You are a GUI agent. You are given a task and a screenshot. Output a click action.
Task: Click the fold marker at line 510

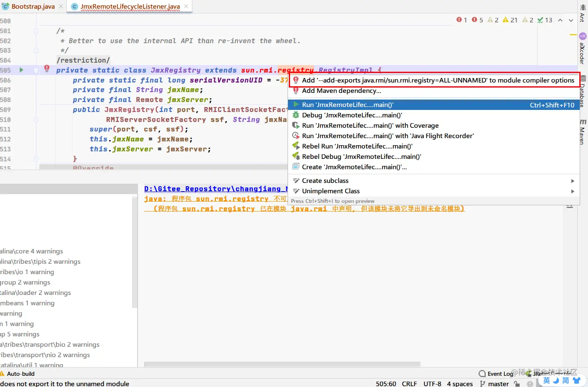pos(36,119)
